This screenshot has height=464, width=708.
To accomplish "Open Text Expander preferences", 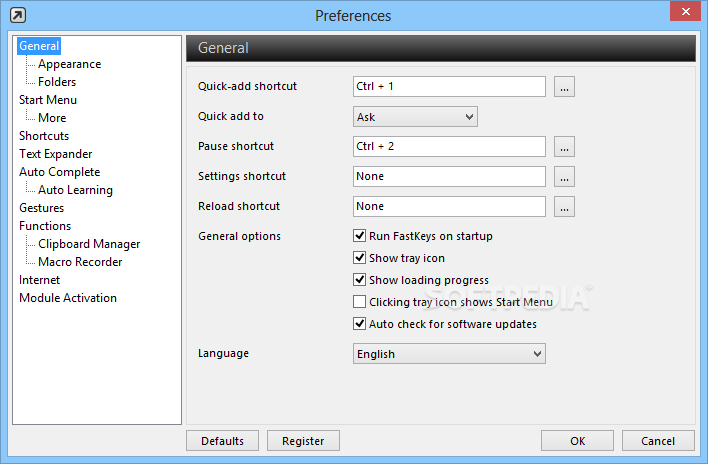I will tap(56, 154).
